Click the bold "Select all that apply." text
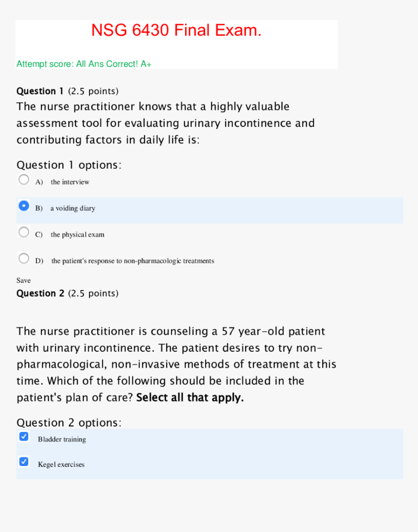This screenshot has width=418, height=532. (x=190, y=397)
